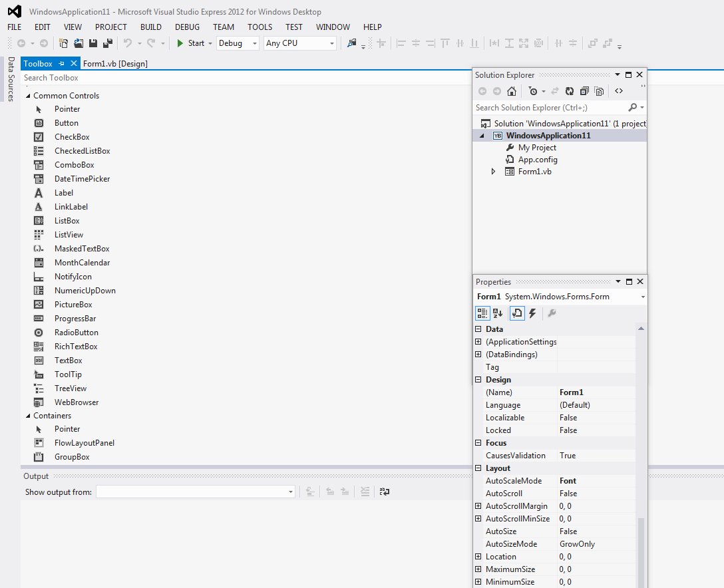Switch Properties to Categorized view
The image size is (724, 588).
482,313
